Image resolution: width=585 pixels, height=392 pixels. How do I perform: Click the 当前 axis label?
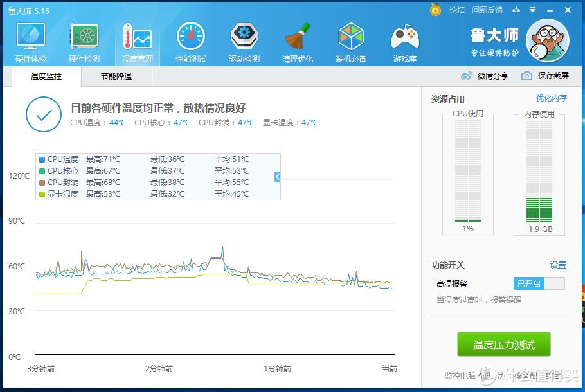click(x=389, y=368)
